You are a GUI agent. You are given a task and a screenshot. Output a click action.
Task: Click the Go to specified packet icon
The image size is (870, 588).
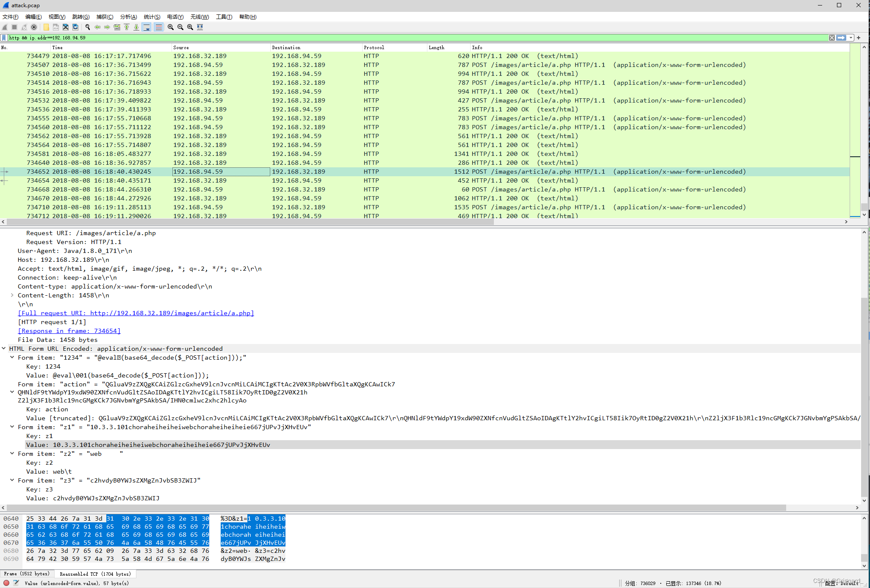click(117, 27)
